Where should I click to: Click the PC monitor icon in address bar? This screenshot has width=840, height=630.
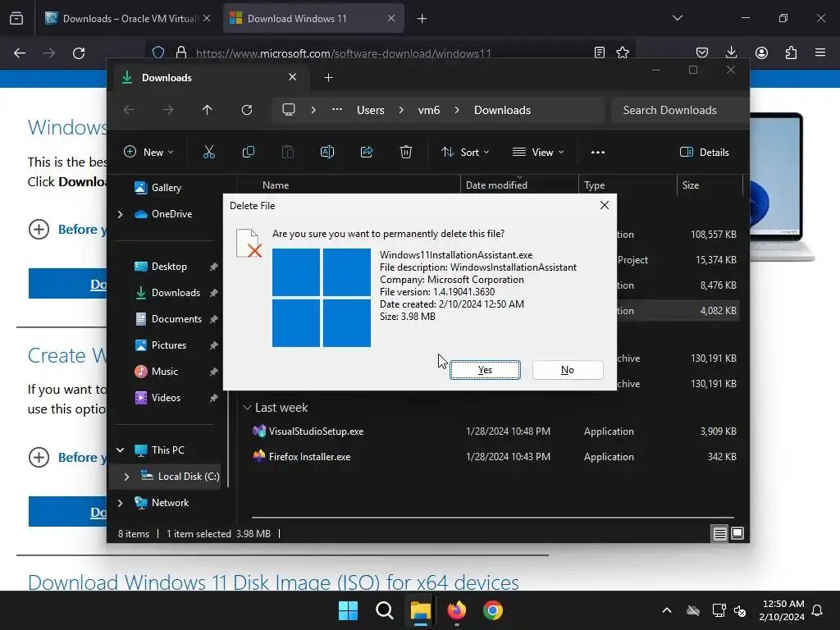289,110
